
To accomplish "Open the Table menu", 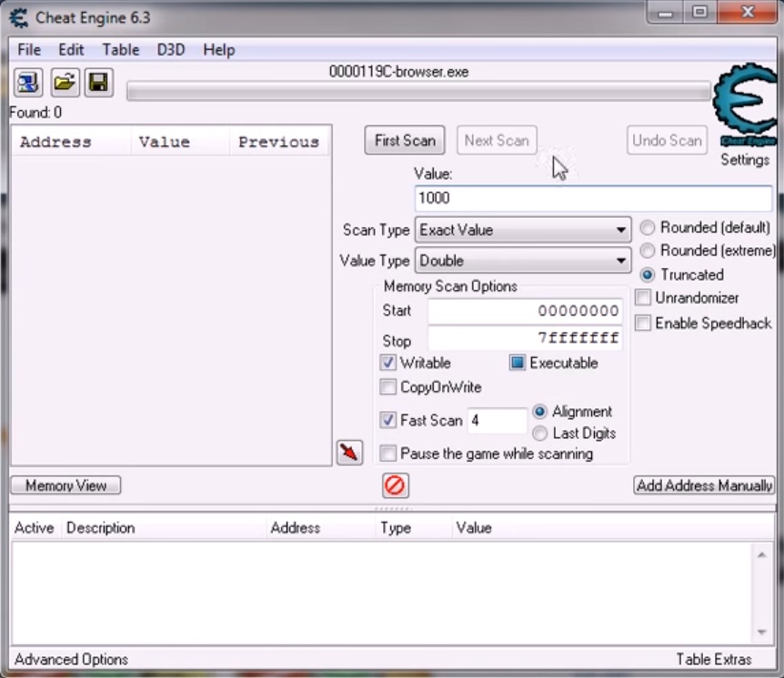I will [120, 50].
